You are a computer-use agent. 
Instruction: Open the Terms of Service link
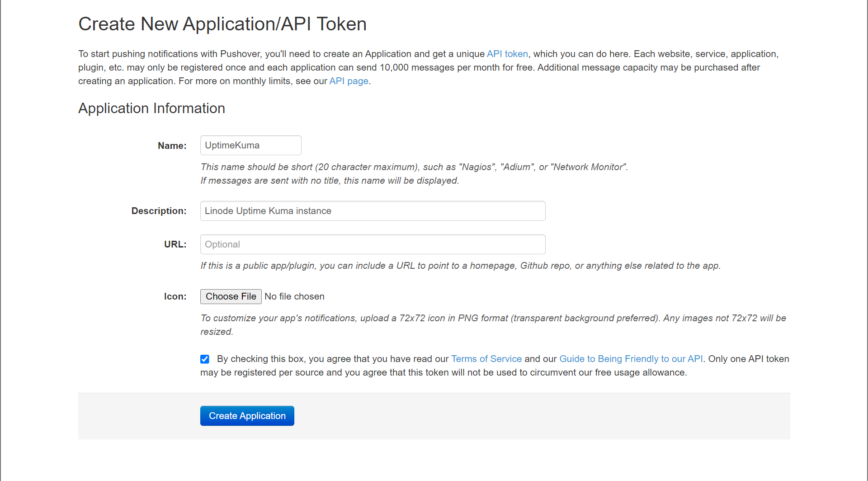point(486,359)
